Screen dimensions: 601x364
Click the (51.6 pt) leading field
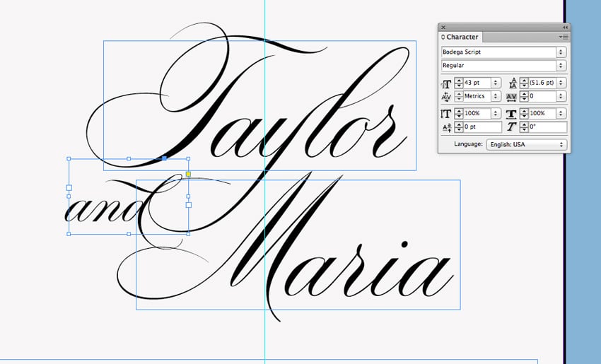point(542,83)
